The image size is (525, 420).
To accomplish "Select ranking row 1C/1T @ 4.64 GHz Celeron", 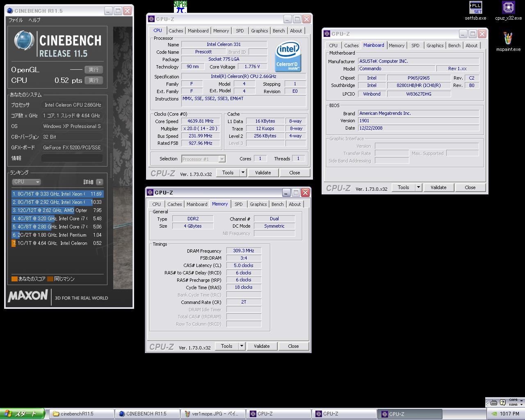I will (x=57, y=243).
